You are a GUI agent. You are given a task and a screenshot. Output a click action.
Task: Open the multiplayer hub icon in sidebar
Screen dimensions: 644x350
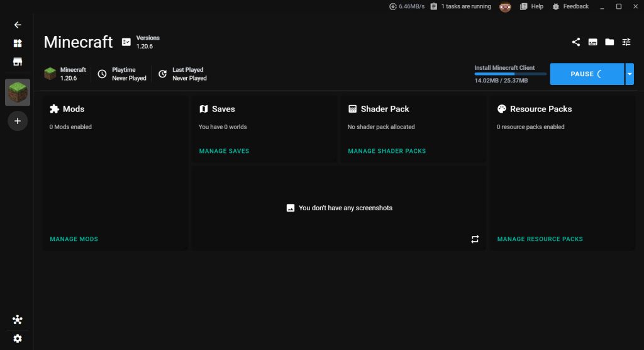click(x=17, y=320)
